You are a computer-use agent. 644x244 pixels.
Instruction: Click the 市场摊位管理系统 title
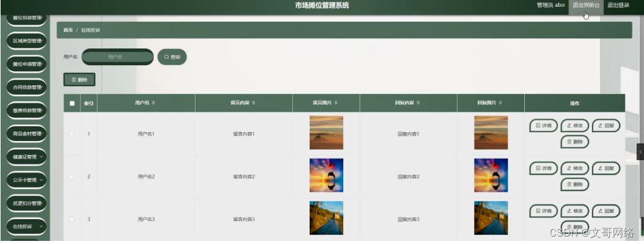pos(322,6)
